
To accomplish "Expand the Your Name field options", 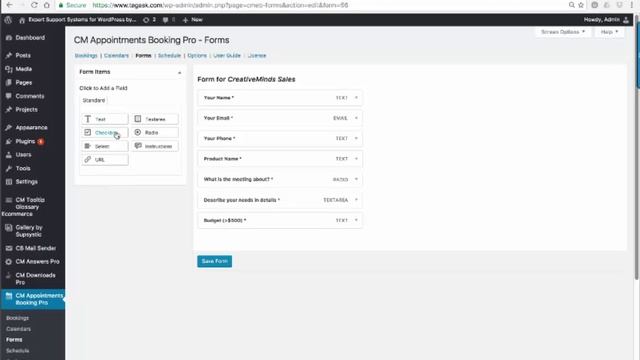I will pos(356,98).
